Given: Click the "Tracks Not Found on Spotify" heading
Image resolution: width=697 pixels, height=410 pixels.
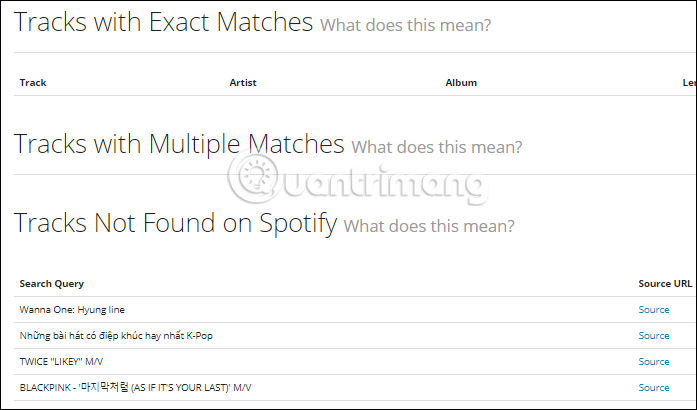Looking at the screenshot, I should coord(176,222).
